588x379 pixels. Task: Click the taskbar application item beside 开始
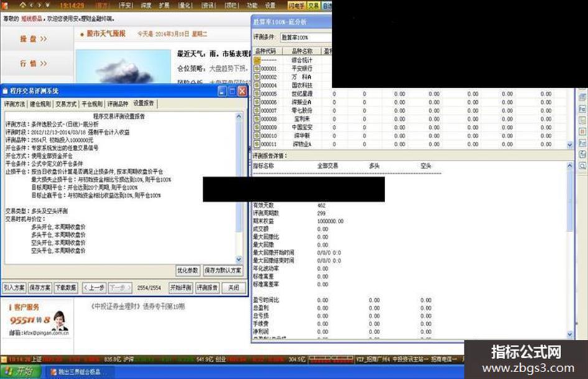(x=80, y=372)
